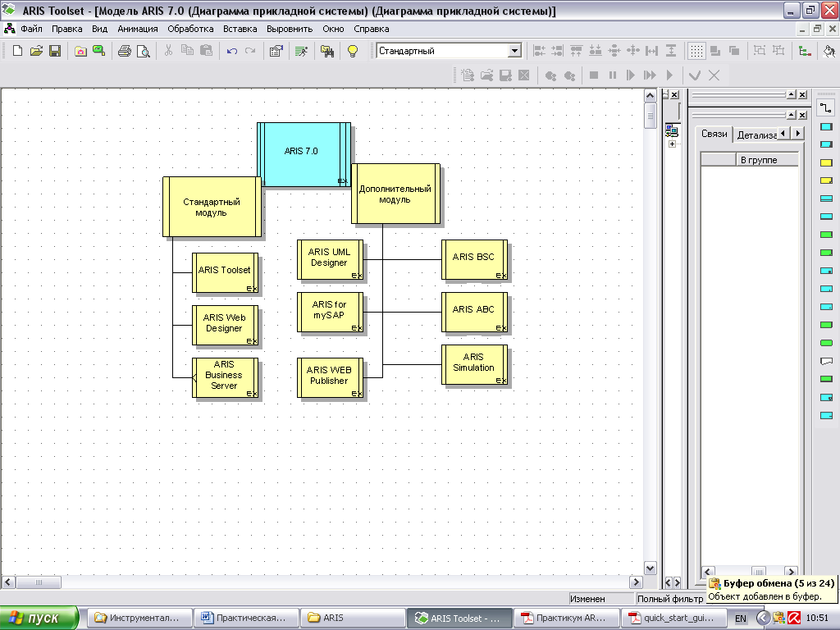Run a report with the running figure icon

click(301, 51)
